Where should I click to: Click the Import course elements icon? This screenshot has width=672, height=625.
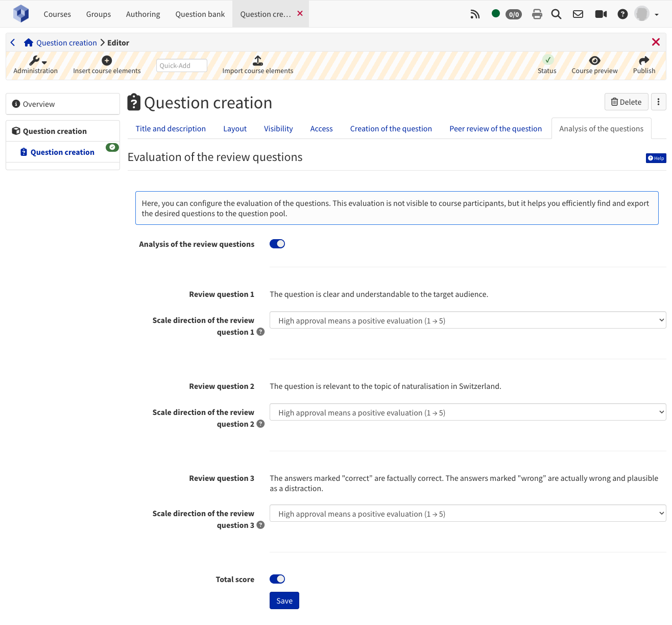[258, 61]
